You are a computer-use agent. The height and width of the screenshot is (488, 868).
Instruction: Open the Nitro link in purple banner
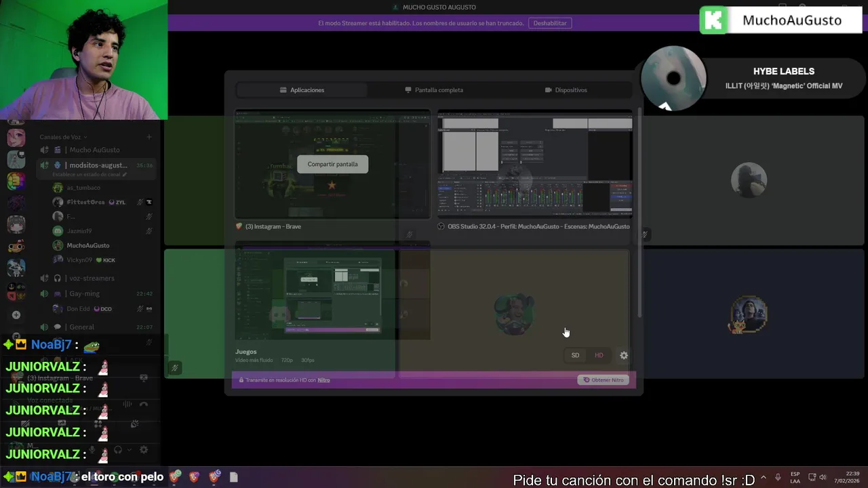tap(324, 380)
